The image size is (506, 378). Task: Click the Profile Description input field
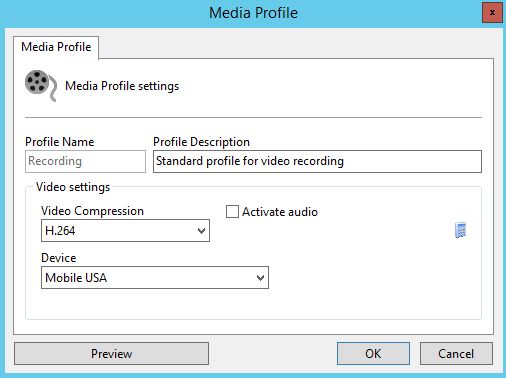(x=317, y=161)
